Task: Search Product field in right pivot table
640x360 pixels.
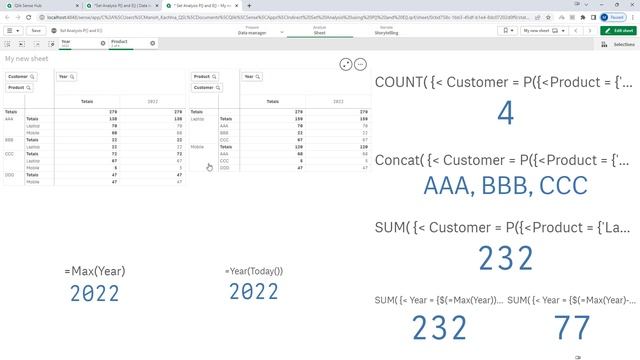Action: pyautogui.click(x=205, y=76)
